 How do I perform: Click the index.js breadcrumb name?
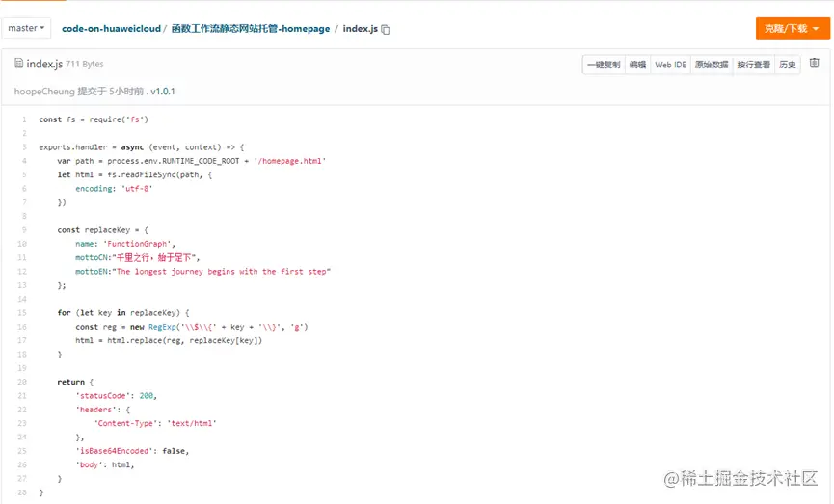360,29
